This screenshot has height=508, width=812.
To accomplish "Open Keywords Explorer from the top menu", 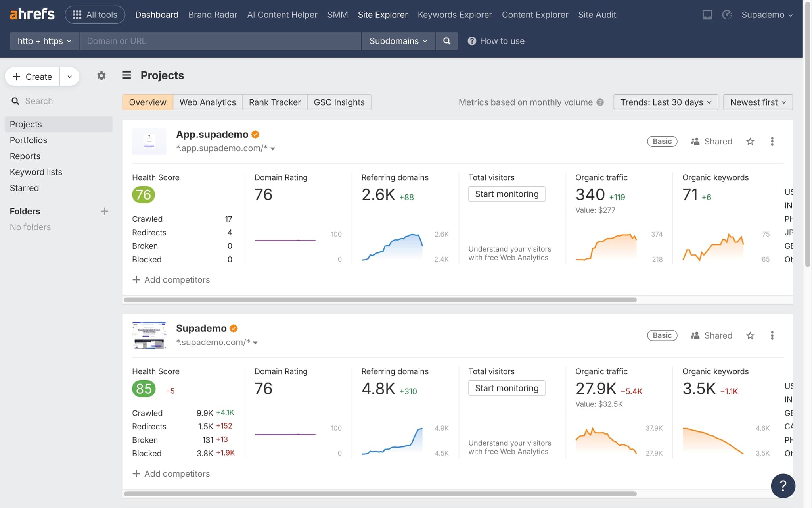I will point(454,15).
